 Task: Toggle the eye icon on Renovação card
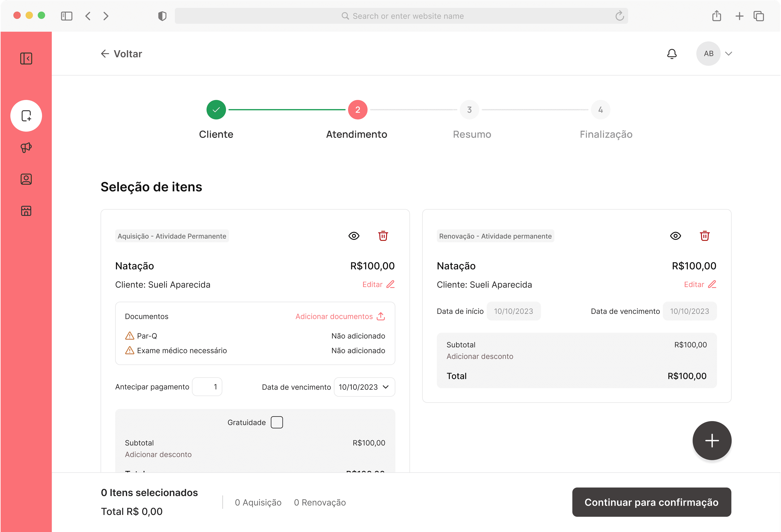[675, 236]
